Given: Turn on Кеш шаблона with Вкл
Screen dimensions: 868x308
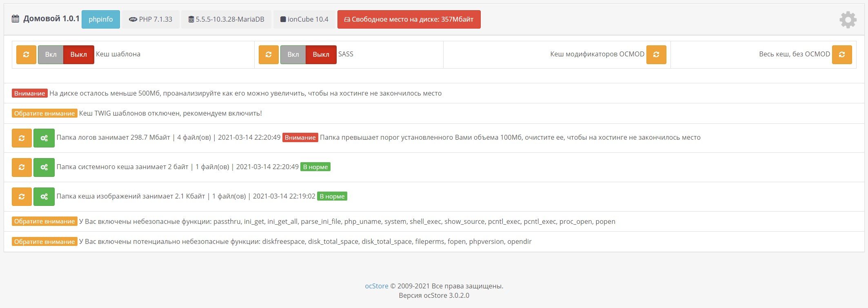Looking at the screenshot, I should point(51,55).
